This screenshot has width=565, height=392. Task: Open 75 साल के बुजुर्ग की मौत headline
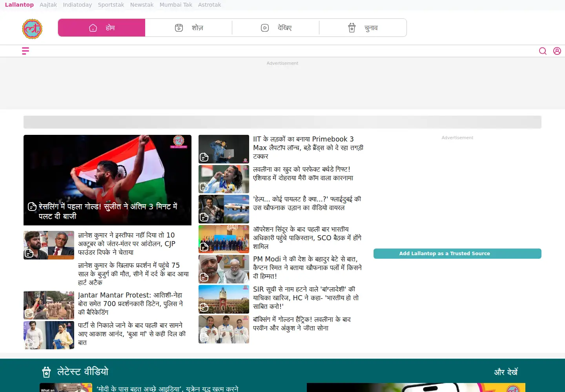[133, 274]
